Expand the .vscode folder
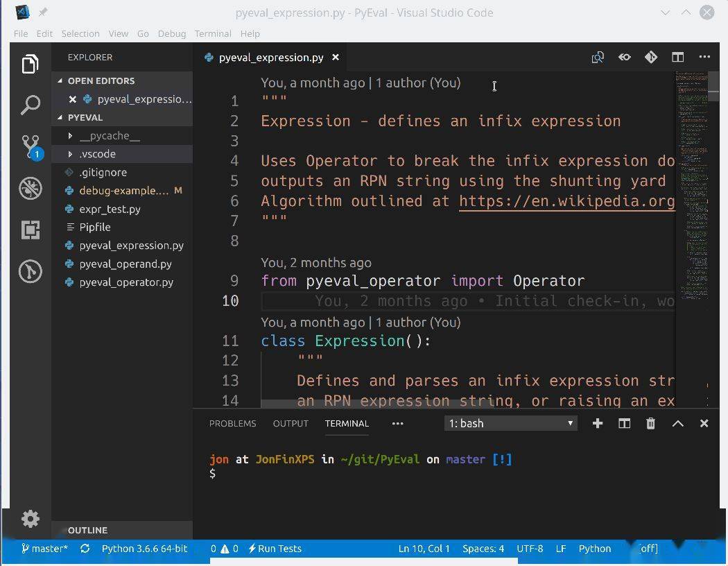Screen dimensions: 728x566 tap(97, 154)
